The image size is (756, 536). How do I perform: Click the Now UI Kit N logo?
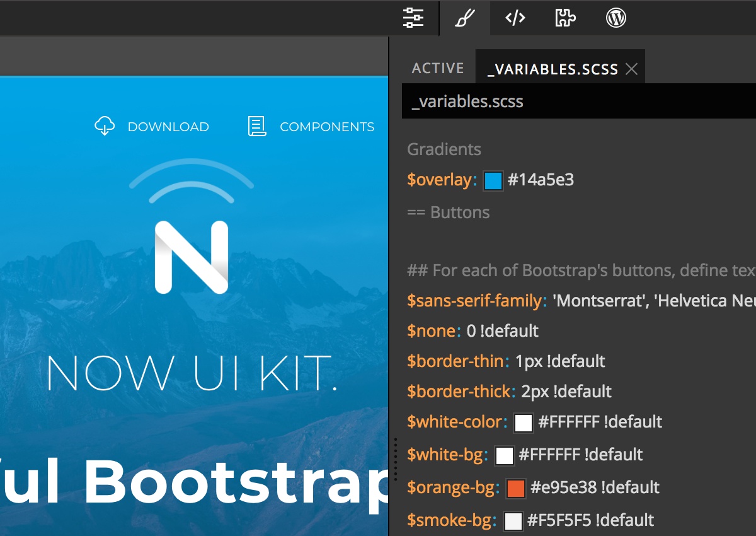point(191,257)
